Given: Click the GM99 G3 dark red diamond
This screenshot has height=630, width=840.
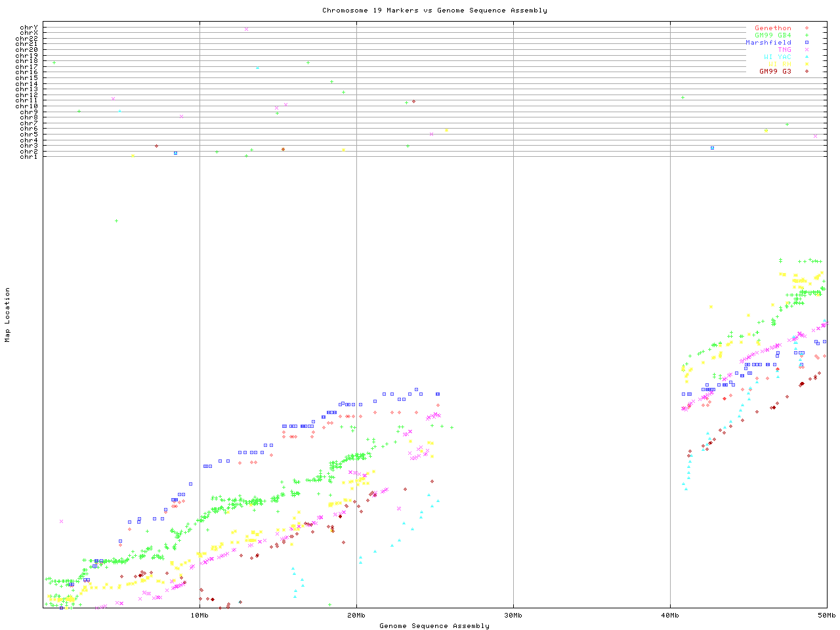Looking at the screenshot, I should tap(807, 72).
